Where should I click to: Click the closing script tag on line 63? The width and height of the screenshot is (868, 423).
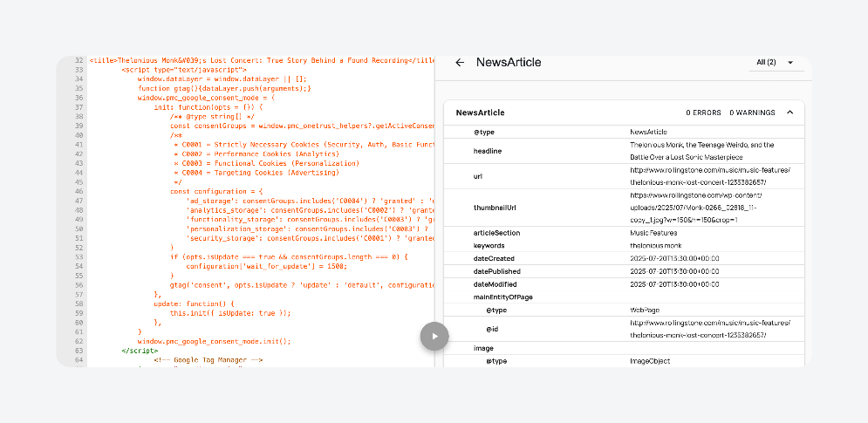click(x=140, y=351)
